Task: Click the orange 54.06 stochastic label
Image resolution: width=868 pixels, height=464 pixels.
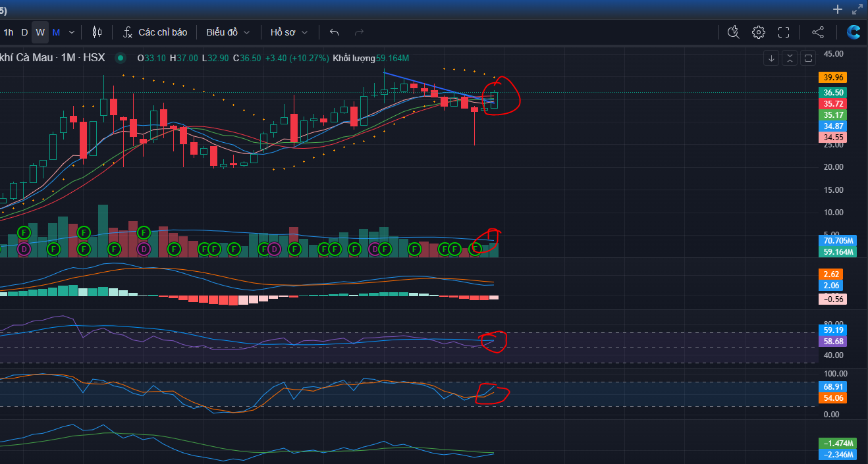Action: pyautogui.click(x=834, y=398)
